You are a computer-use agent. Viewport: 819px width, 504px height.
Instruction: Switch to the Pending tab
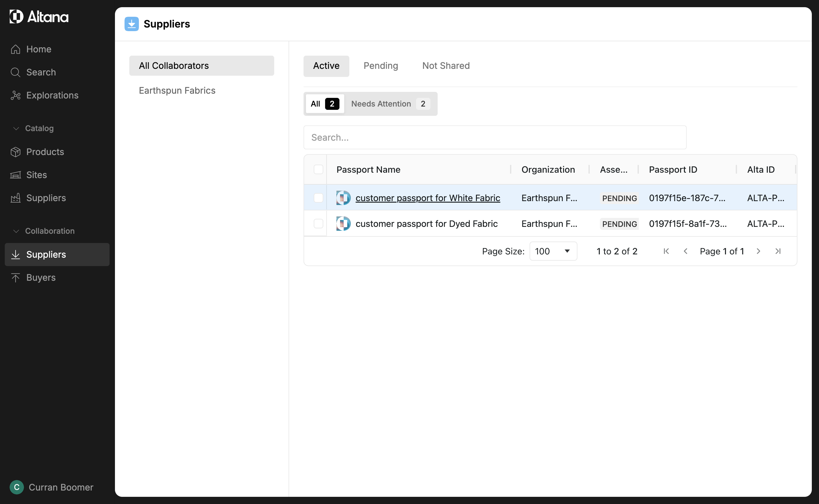pyautogui.click(x=381, y=66)
